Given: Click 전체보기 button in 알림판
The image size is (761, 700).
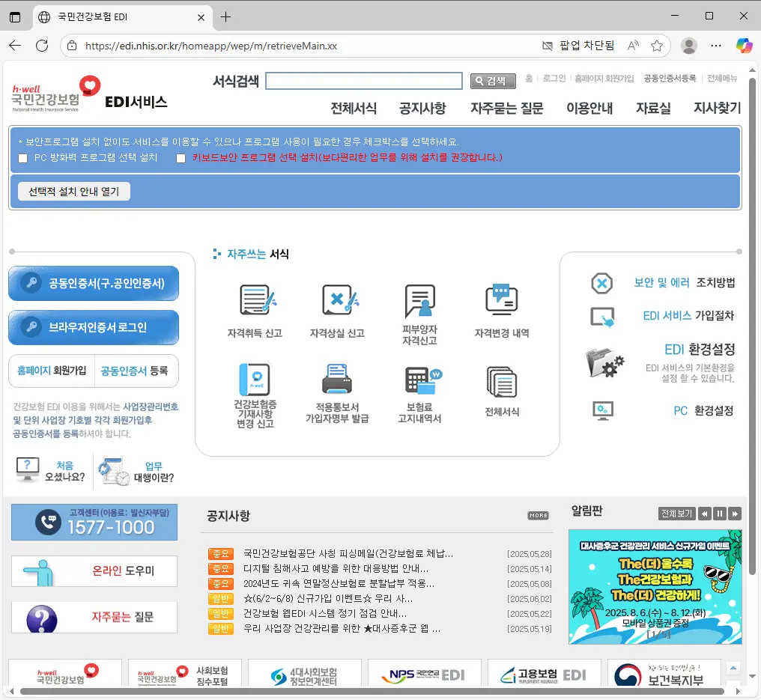Looking at the screenshot, I should click(676, 514).
